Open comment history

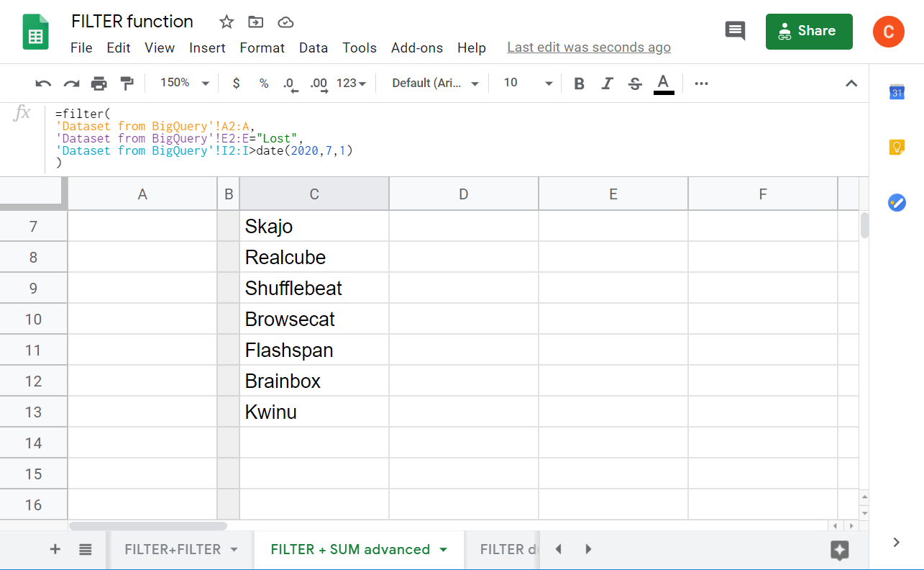[735, 31]
